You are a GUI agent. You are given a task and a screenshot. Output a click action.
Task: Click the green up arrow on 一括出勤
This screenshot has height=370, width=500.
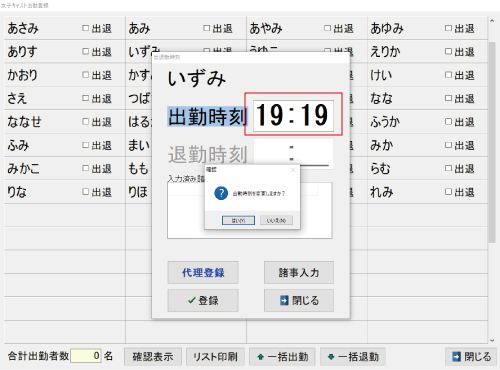(261, 357)
